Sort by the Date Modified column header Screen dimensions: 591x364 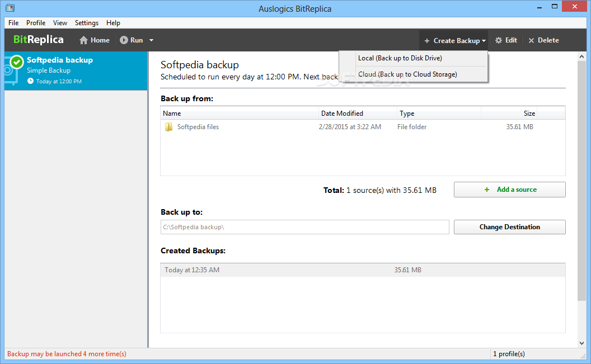pos(358,114)
